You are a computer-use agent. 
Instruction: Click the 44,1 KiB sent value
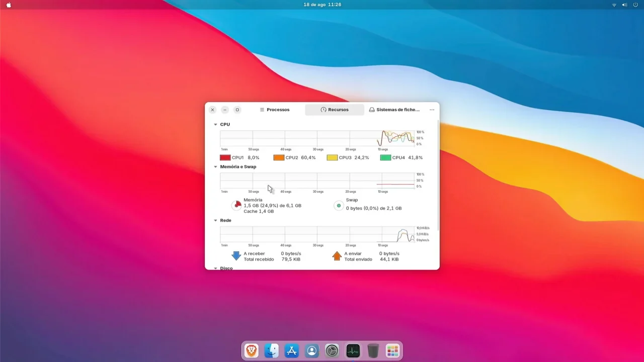(389, 259)
